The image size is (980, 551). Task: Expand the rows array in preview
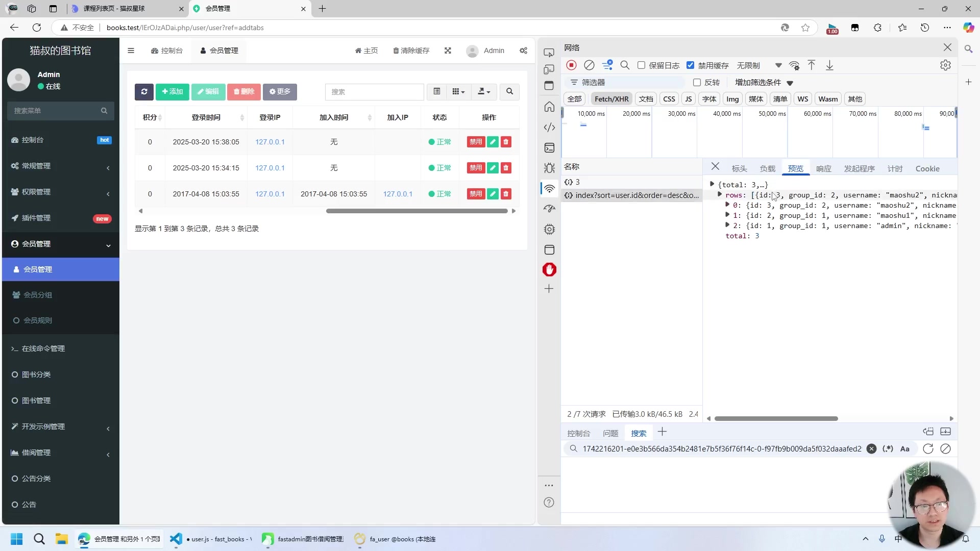[x=720, y=195]
